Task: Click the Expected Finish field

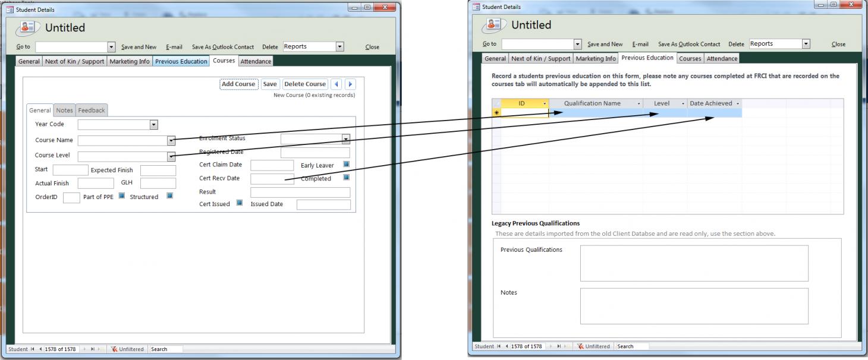Action: click(x=158, y=170)
